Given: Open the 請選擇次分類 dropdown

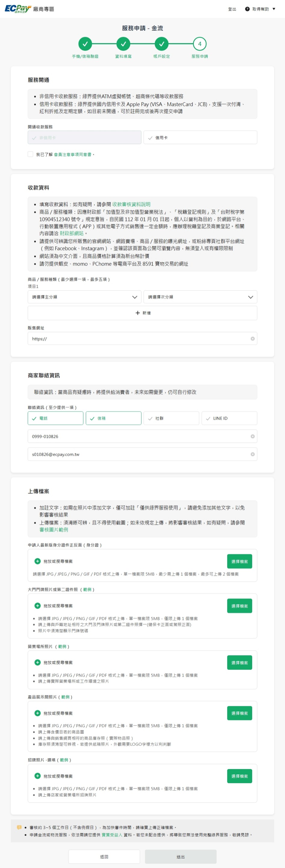Looking at the screenshot, I should (x=200, y=297).
